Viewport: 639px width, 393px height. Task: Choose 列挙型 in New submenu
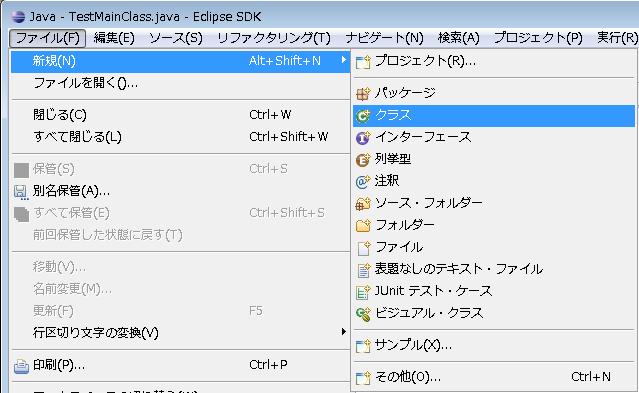[x=494, y=159]
